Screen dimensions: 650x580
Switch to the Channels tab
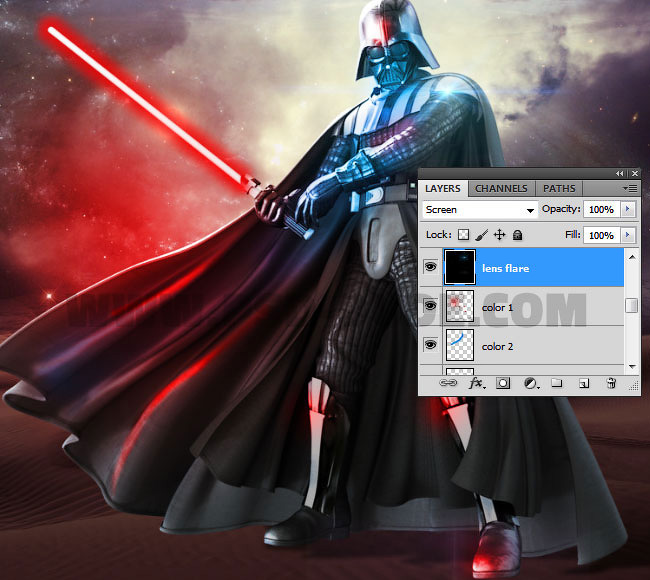point(501,188)
